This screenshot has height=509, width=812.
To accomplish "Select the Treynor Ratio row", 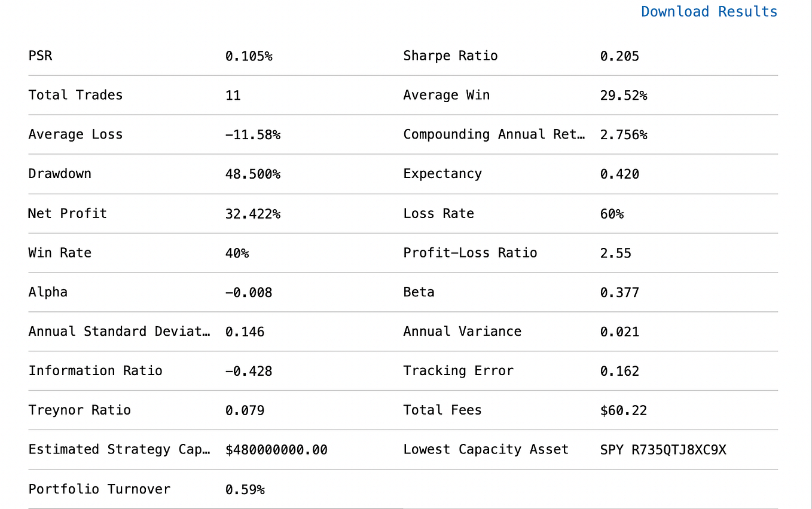I will click(x=80, y=410).
